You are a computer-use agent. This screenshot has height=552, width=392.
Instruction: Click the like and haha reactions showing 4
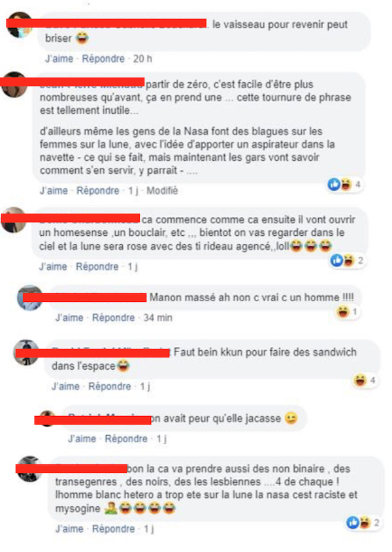344,184
